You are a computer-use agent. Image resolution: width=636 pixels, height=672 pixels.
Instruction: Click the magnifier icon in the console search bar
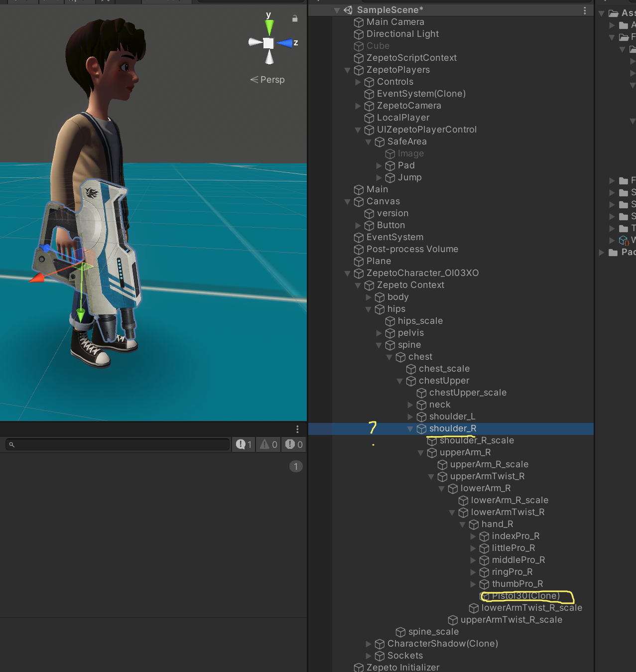click(11, 444)
